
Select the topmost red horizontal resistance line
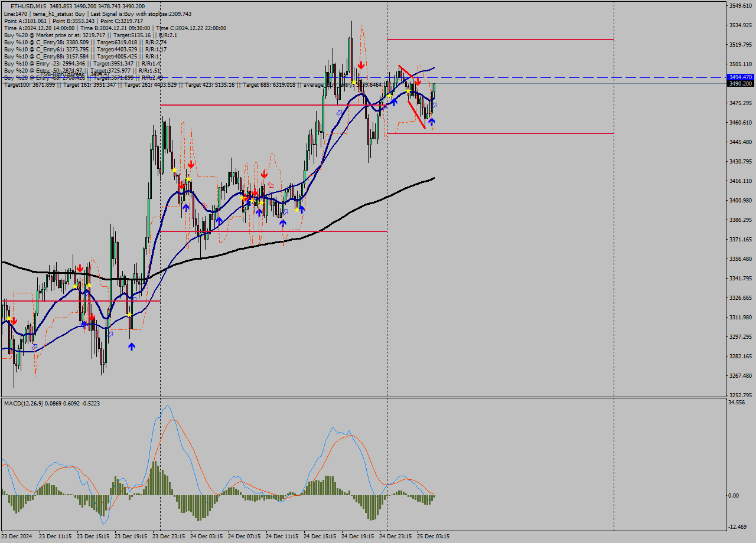click(x=500, y=40)
